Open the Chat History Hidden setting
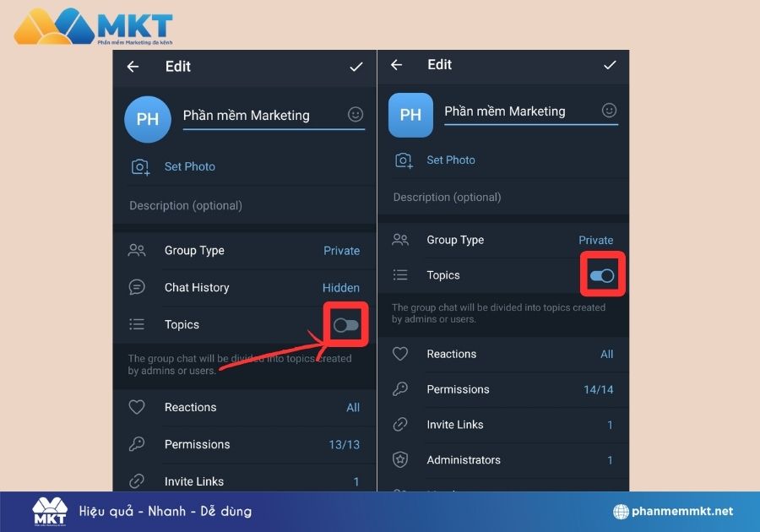Screen dimensions: 760x532 [x=341, y=287]
